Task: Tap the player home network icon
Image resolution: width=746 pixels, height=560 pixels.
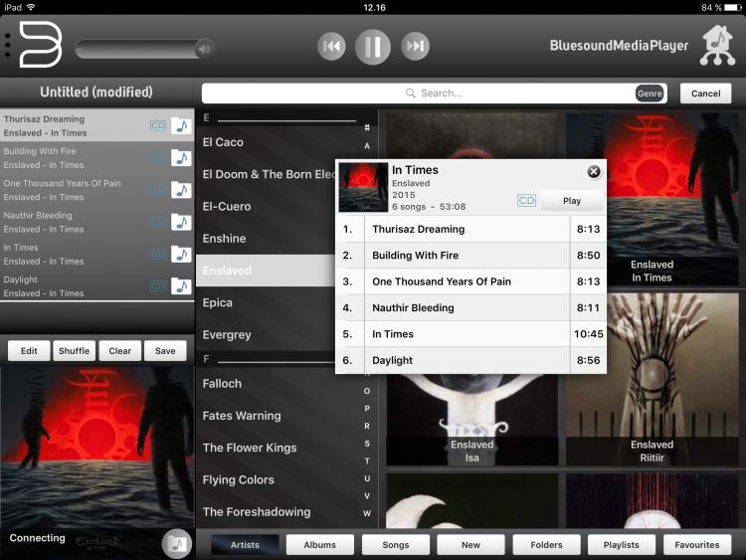Action: tap(718, 45)
